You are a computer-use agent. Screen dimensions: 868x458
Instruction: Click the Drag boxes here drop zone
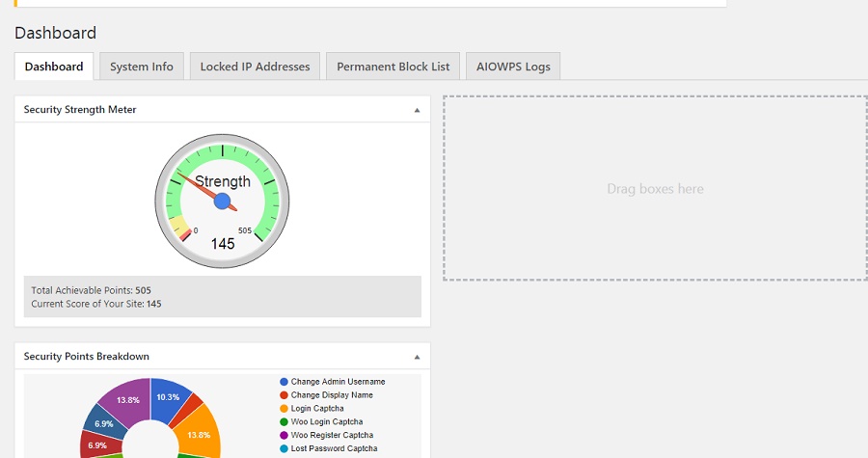(x=655, y=188)
